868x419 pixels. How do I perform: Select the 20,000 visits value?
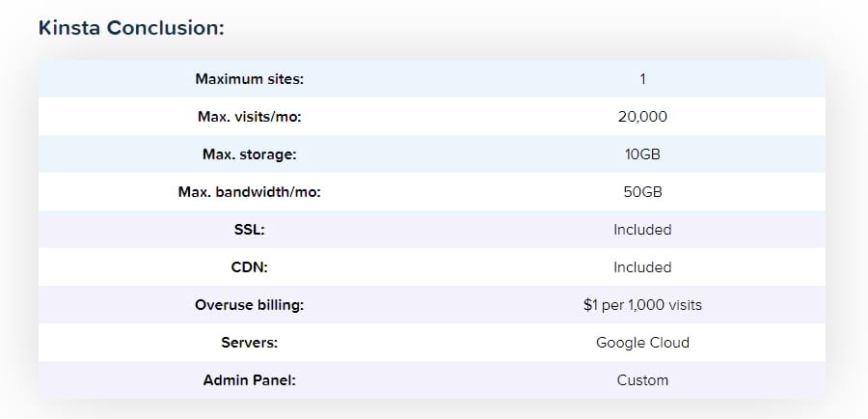pyautogui.click(x=642, y=117)
